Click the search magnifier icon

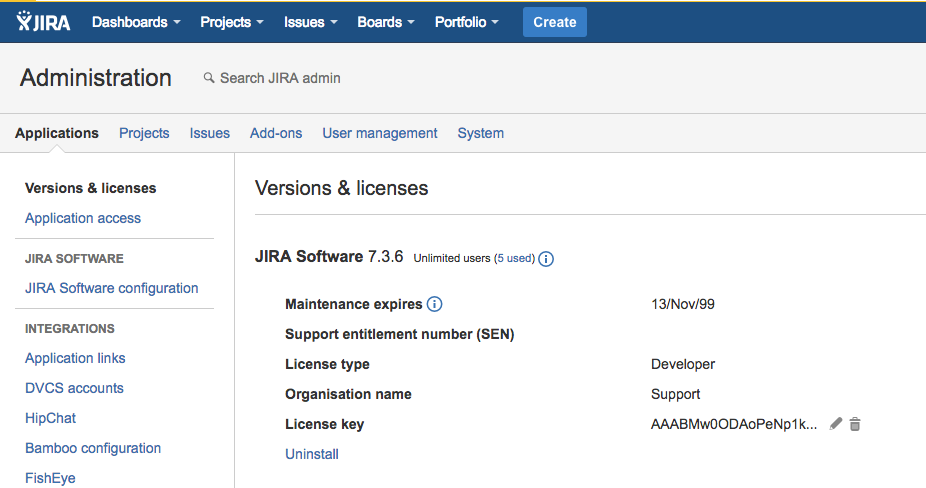pos(208,77)
